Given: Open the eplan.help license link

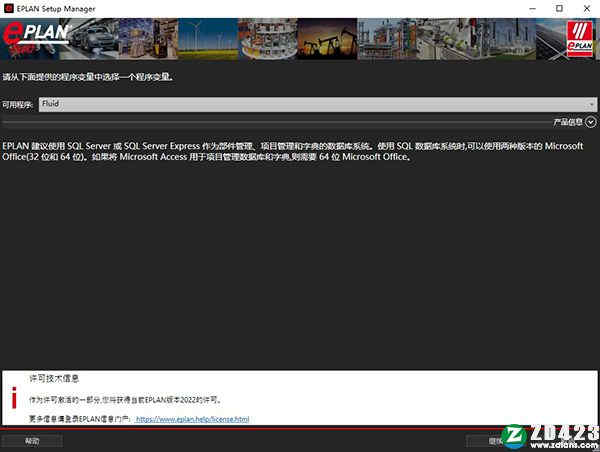Looking at the screenshot, I should click(x=192, y=419).
